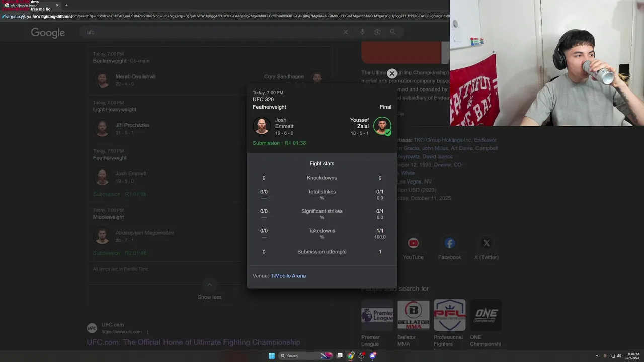
Task: Open the UFC.com Official Home result link
Action: (x=193, y=342)
